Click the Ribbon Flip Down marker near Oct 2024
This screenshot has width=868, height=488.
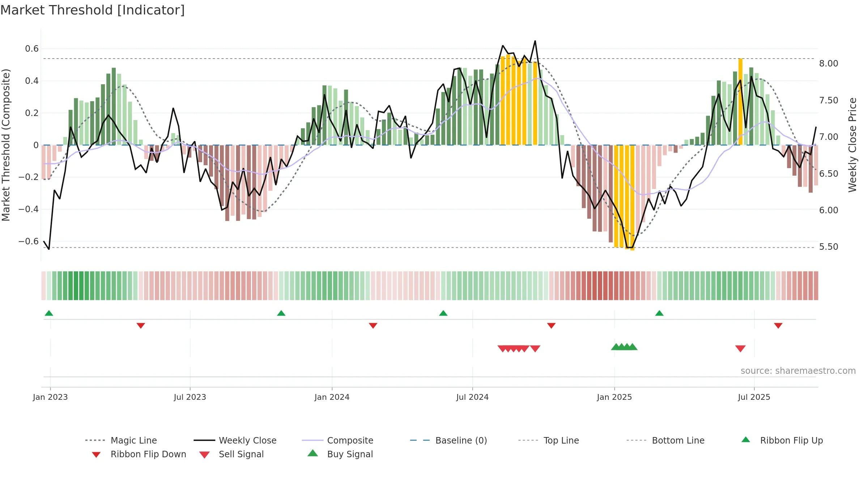pyautogui.click(x=551, y=326)
